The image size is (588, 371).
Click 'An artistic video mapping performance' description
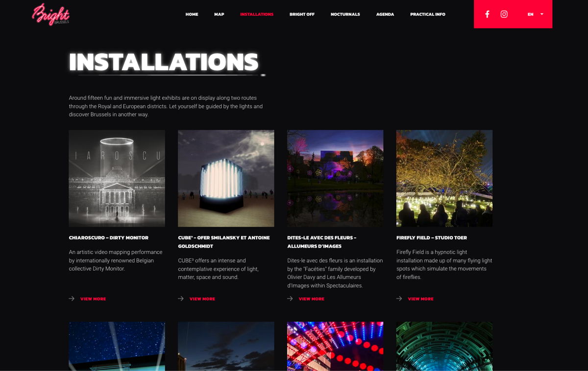116,260
